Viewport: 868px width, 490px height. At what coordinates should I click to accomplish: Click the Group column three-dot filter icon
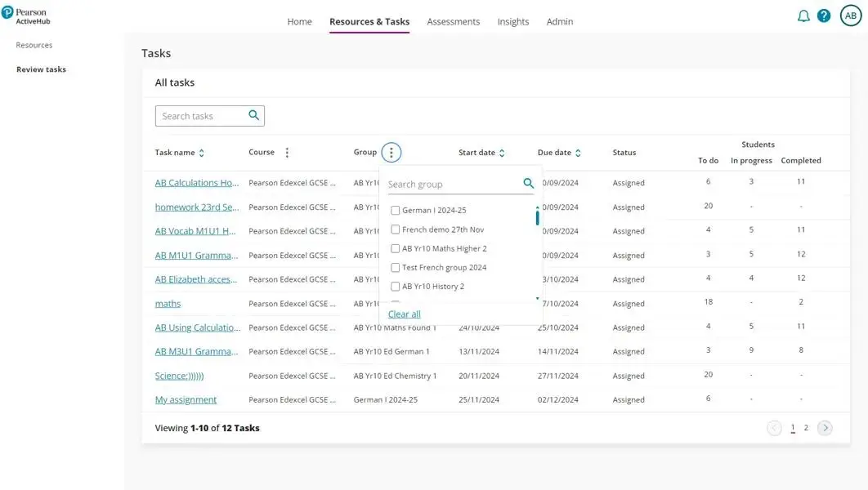pos(391,153)
